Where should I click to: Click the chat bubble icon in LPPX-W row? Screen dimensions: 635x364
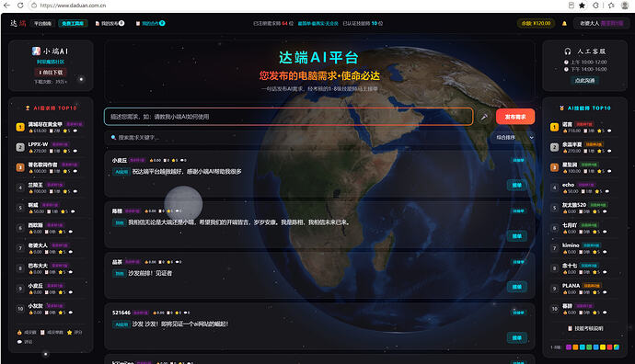(x=75, y=151)
